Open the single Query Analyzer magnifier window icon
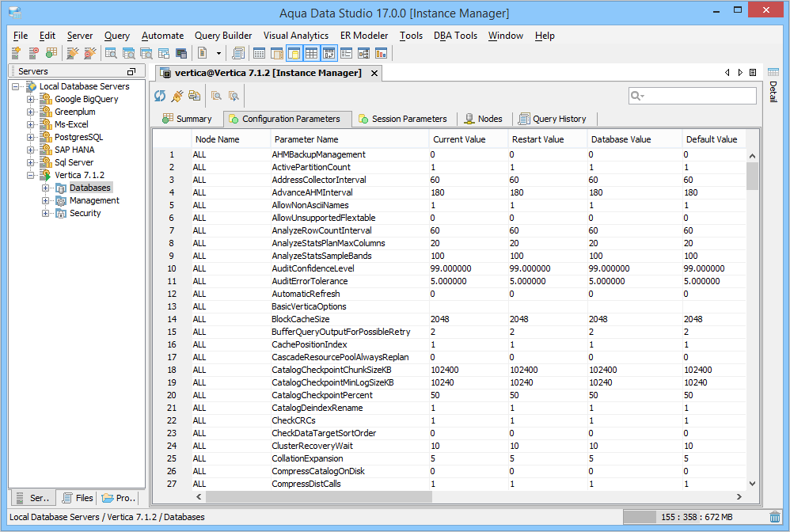Viewport: 790px width, 532px height. click(111, 53)
